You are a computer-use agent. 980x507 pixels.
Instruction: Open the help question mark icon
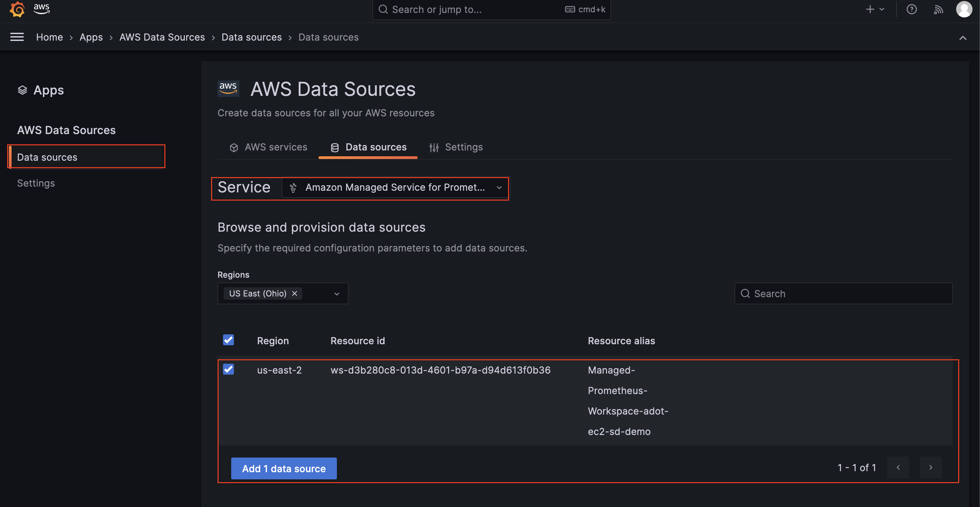(911, 9)
